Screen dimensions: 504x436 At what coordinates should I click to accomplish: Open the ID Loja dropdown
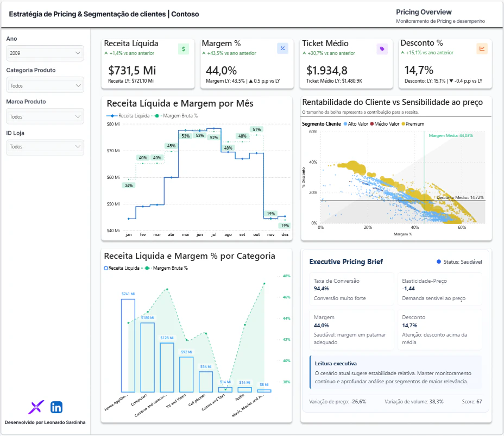[45, 147]
